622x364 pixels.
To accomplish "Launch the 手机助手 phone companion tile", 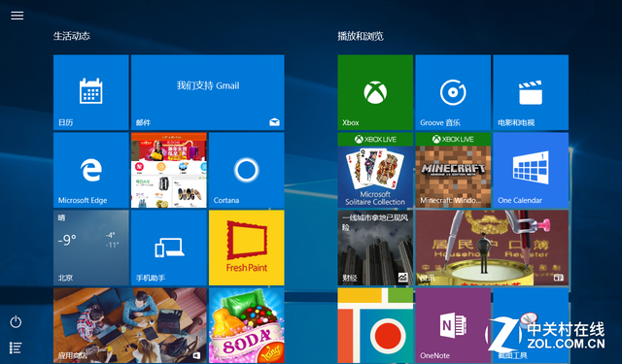I will (x=169, y=248).
